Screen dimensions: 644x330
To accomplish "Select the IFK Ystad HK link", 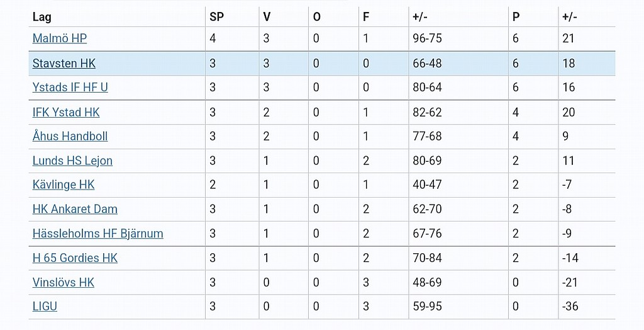I will click(x=66, y=112).
